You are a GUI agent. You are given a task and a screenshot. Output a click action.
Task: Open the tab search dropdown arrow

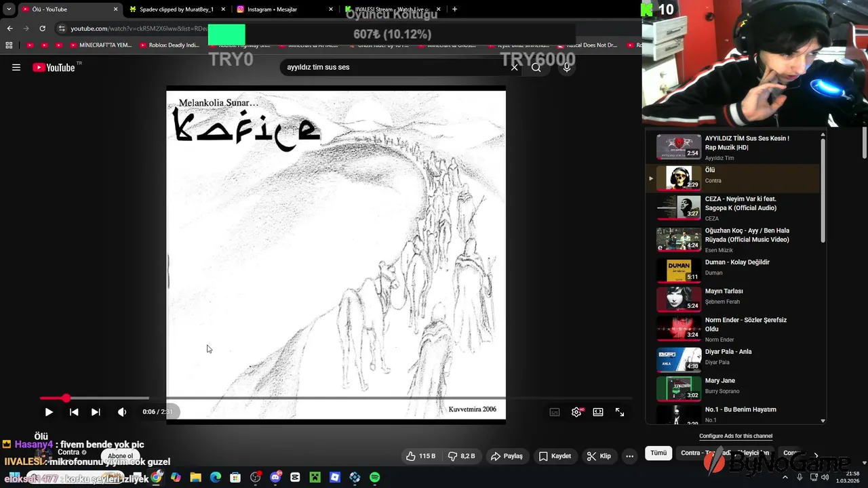pos(8,9)
